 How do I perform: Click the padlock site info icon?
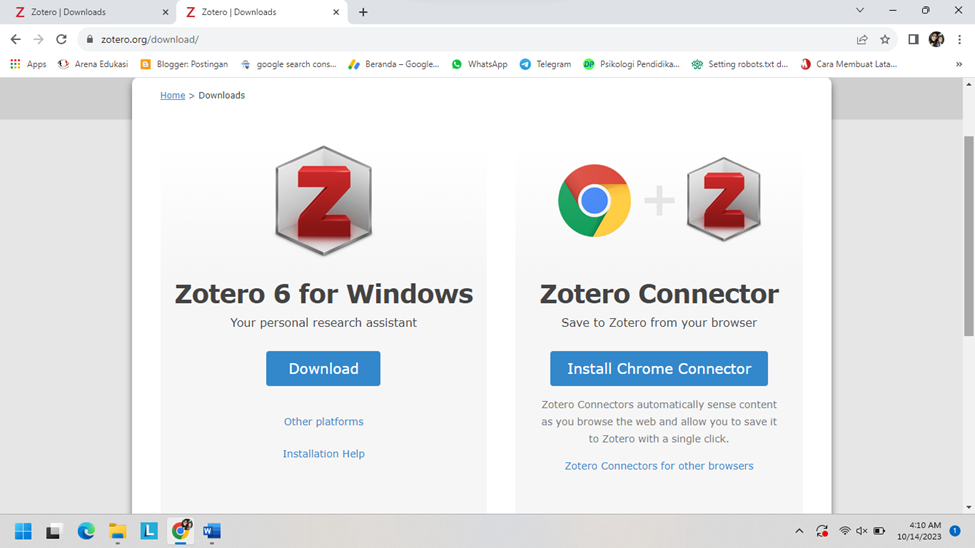pyautogui.click(x=90, y=39)
